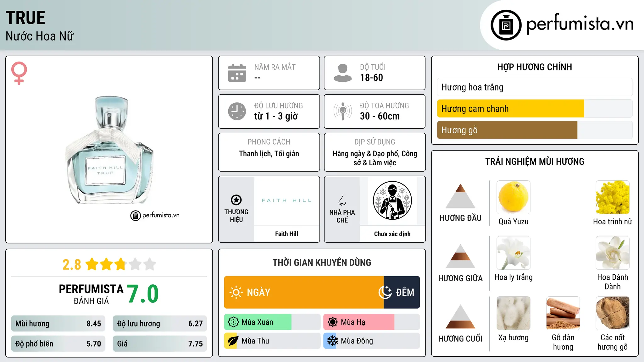The image size is (644, 362).
Task: Select the Xạ hương note image
Action: (514, 313)
